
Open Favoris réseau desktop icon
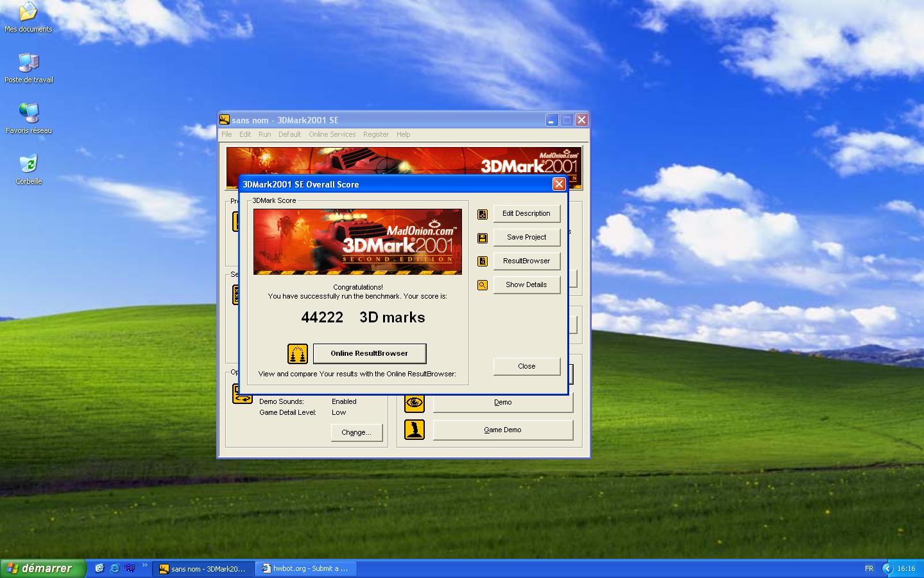pos(29,119)
